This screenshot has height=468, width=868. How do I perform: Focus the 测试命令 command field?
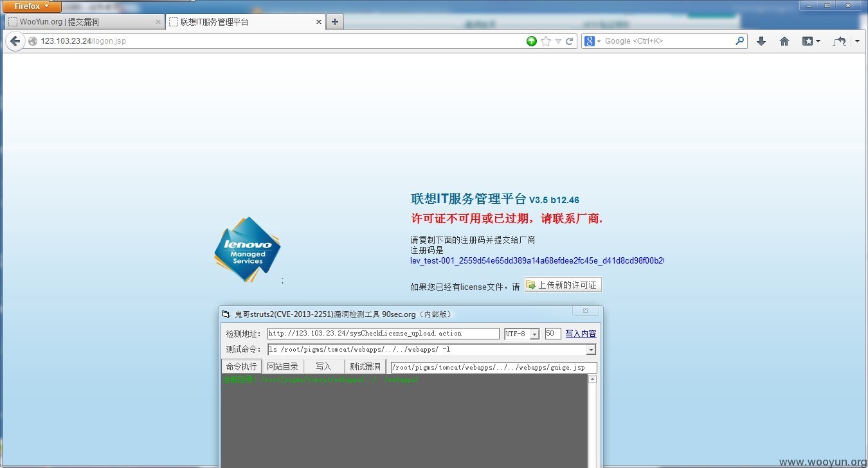click(427, 350)
